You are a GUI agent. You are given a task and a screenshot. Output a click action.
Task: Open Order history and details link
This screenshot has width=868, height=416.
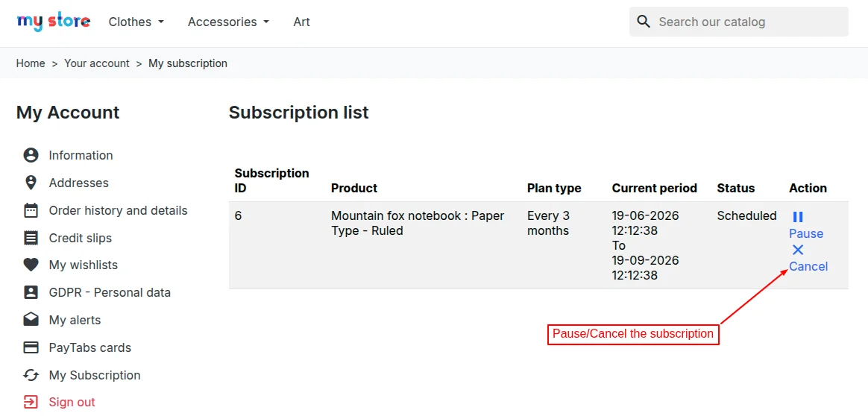(118, 210)
